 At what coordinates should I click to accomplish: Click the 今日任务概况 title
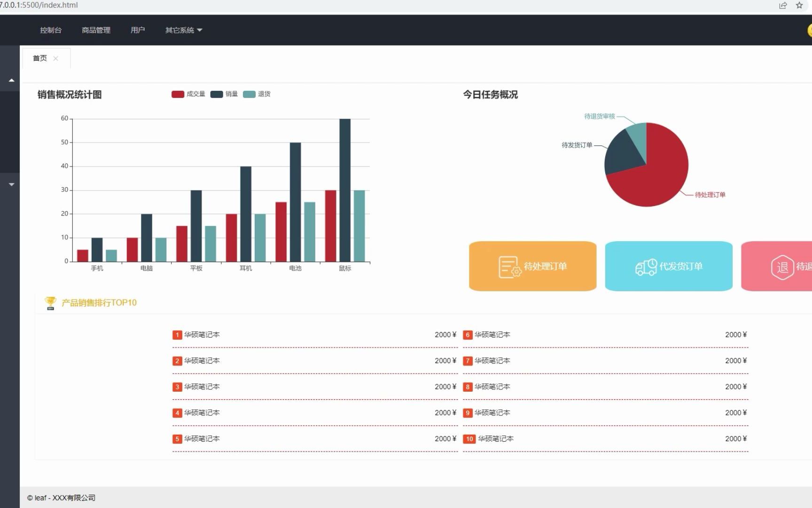click(x=491, y=95)
